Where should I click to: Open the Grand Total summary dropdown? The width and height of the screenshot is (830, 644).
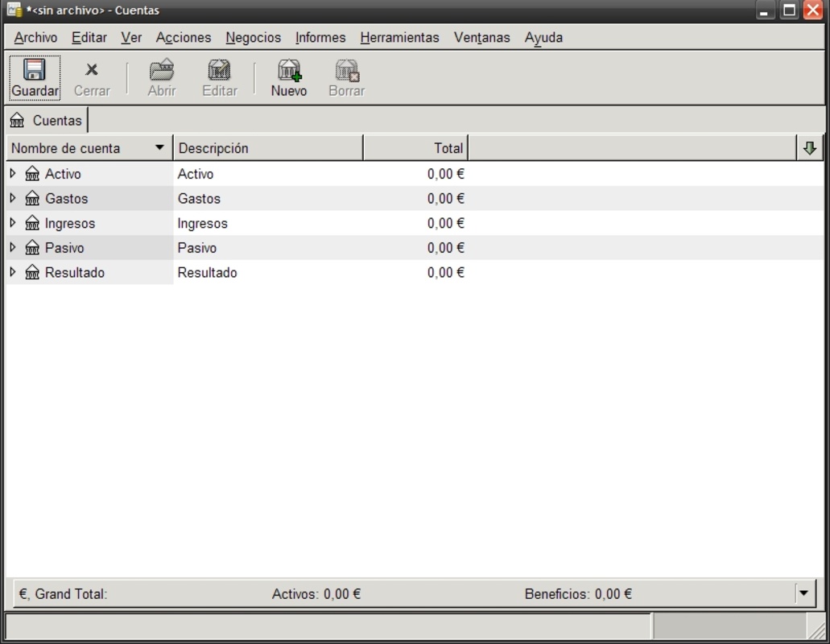point(803,594)
